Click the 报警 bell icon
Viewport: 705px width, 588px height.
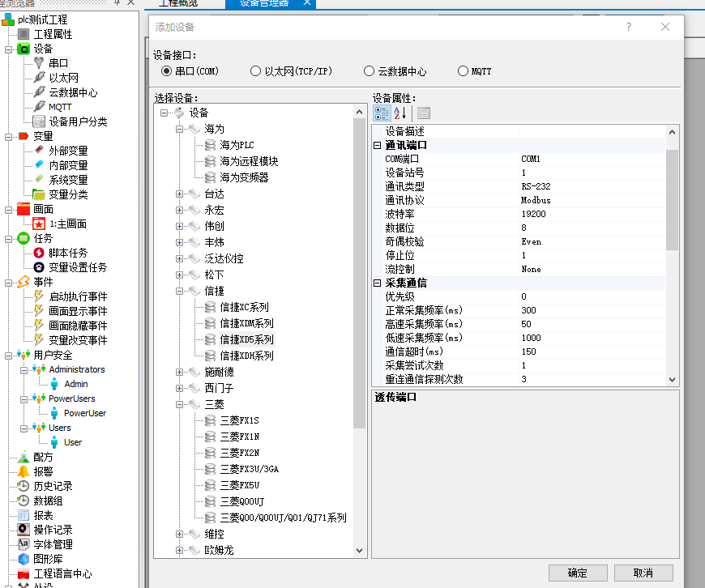pos(23,471)
